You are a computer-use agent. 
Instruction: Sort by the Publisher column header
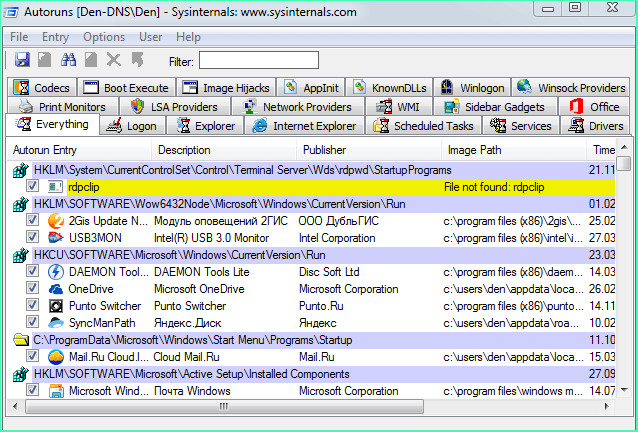325,149
